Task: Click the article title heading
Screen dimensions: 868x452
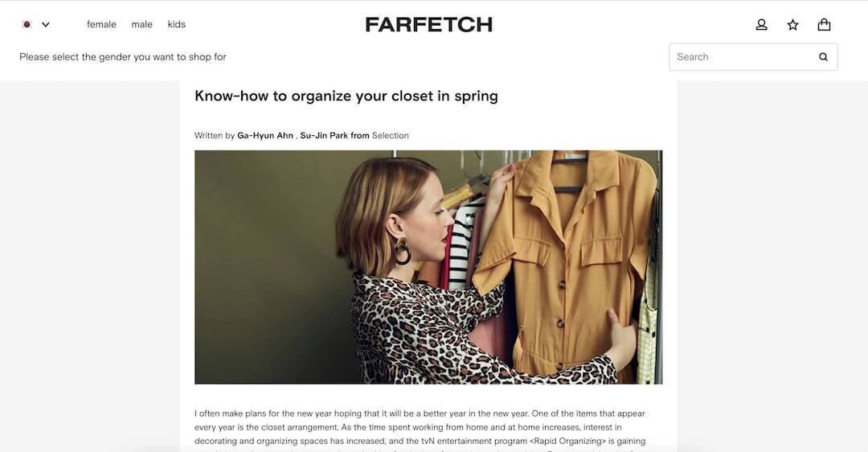Action: (x=346, y=96)
